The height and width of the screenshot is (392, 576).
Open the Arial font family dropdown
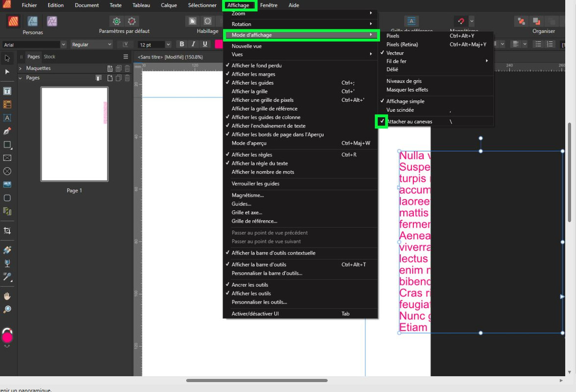click(x=63, y=45)
